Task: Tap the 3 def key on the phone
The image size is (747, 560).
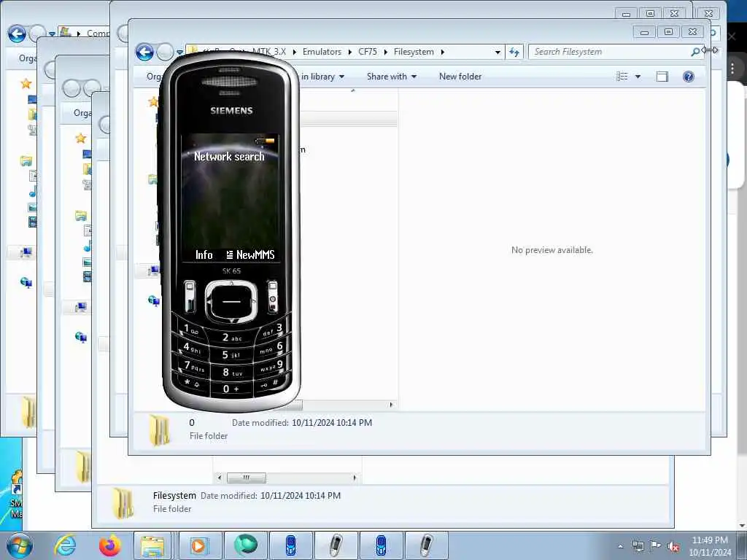Action: 273,330
